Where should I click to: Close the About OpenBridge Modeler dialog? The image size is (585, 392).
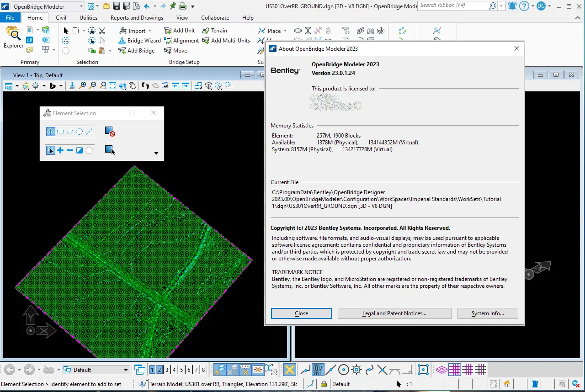pyautogui.click(x=301, y=313)
